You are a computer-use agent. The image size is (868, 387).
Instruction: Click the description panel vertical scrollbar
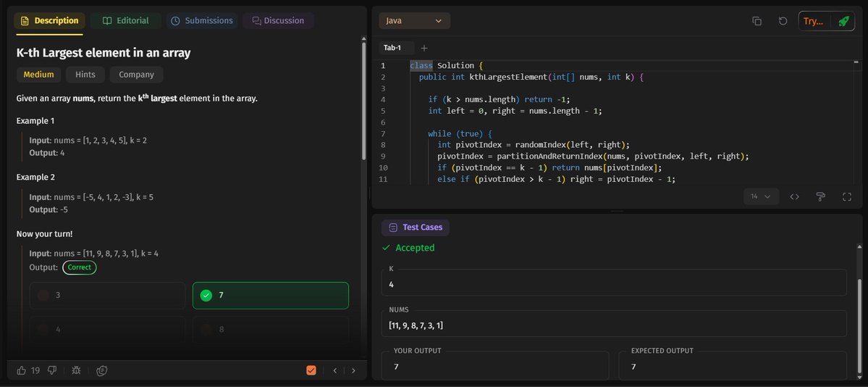[363, 100]
